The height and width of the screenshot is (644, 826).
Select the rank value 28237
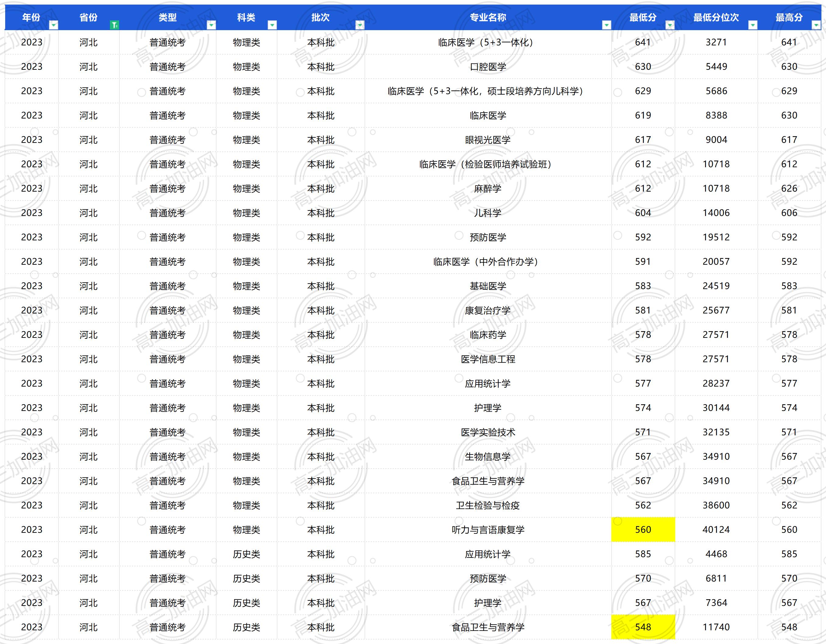[x=716, y=384]
